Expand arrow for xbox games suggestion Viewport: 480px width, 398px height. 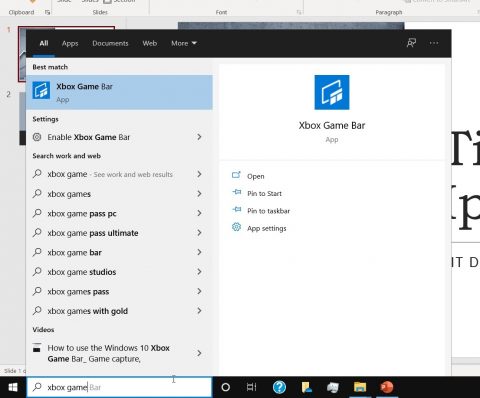pyautogui.click(x=199, y=194)
